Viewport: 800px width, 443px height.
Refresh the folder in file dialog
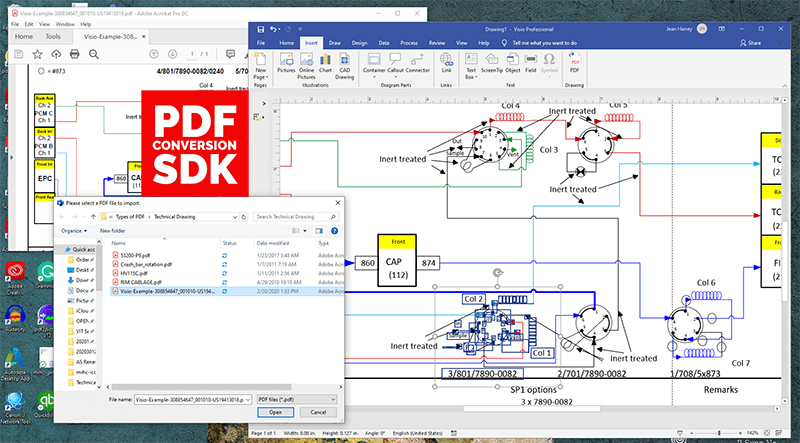[x=244, y=217]
